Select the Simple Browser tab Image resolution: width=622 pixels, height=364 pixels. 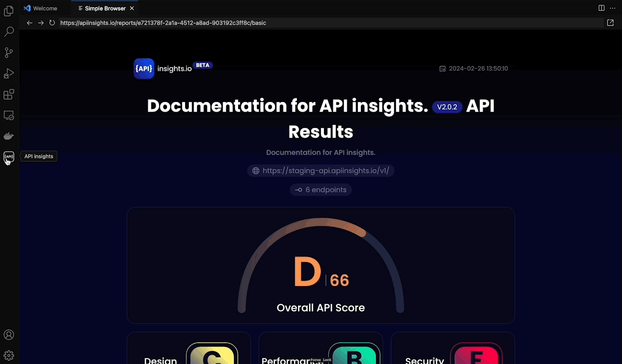coord(105,8)
